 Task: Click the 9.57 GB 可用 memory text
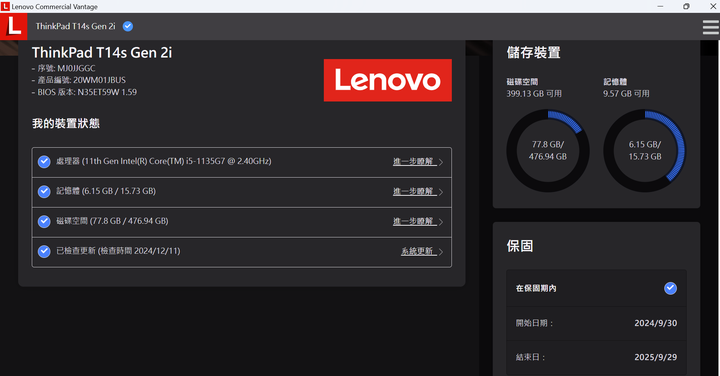coord(626,94)
